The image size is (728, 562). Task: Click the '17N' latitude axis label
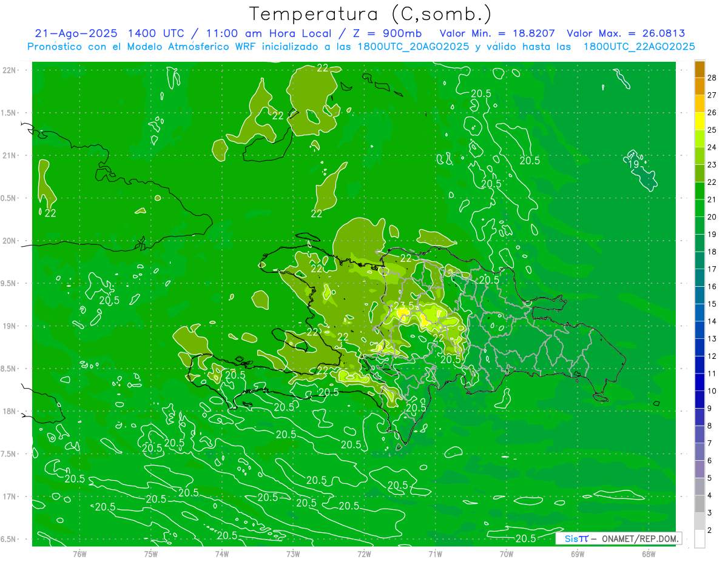point(9,497)
